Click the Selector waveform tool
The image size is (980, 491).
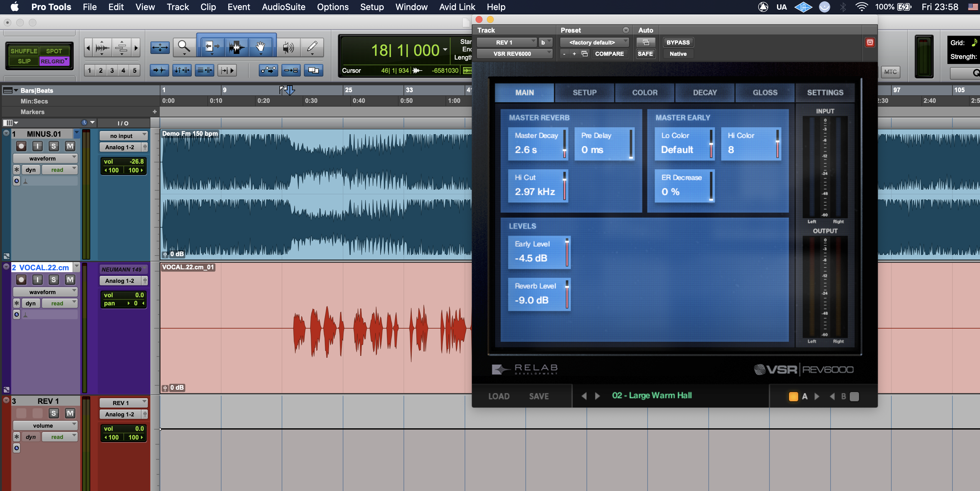point(236,47)
